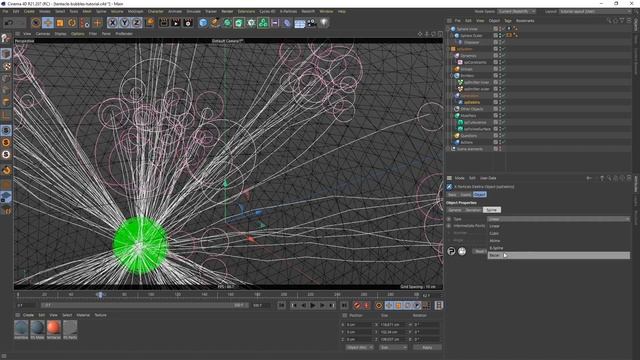Select the Live Selection tool in top toolbar
640x360 pixels.
(36, 23)
